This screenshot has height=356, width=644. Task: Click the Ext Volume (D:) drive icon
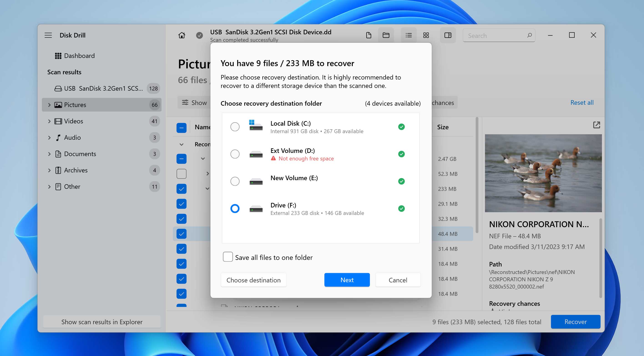pos(256,154)
